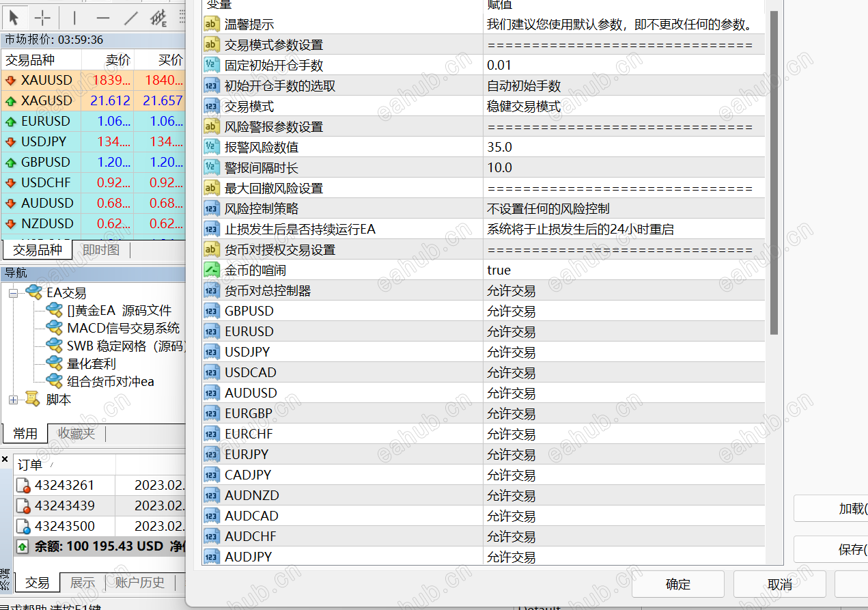Select the arrow cursor tool
Screen dimensions: 868x610
coord(14,18)
